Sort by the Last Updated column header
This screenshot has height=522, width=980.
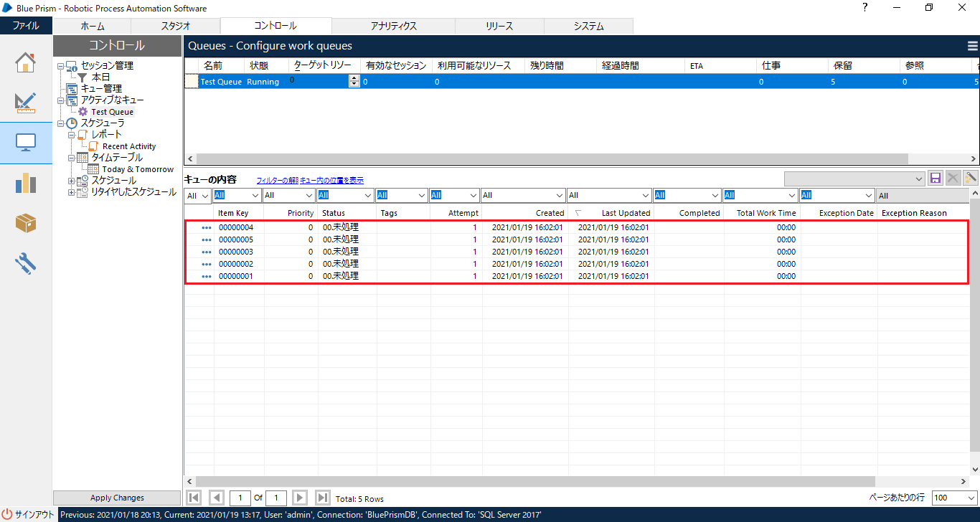612,213
